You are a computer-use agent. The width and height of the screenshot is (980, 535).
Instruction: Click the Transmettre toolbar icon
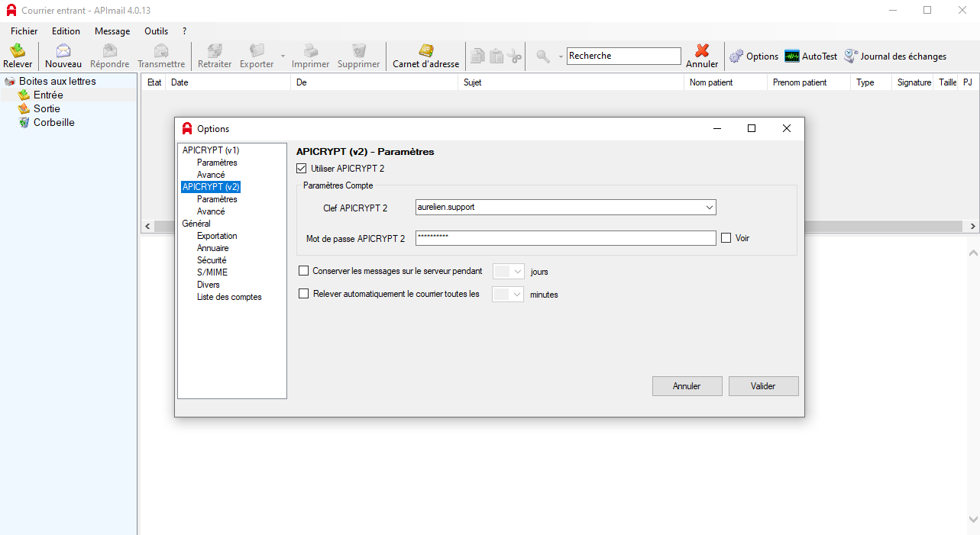161,51
